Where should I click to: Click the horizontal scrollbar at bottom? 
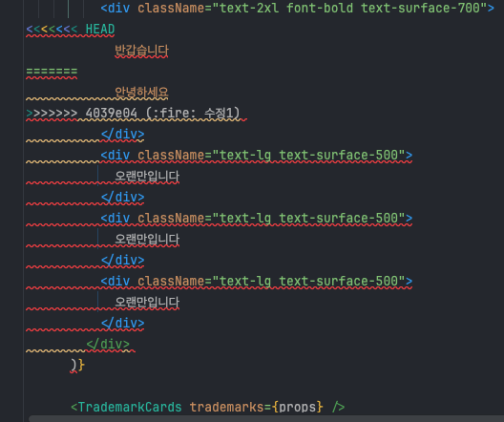(266, 419)
